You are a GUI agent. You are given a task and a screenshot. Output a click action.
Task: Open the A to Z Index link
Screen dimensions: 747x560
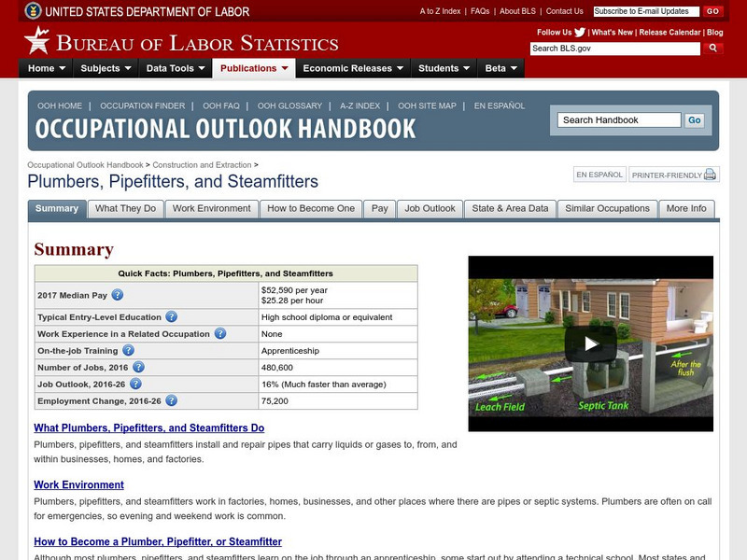440,11
